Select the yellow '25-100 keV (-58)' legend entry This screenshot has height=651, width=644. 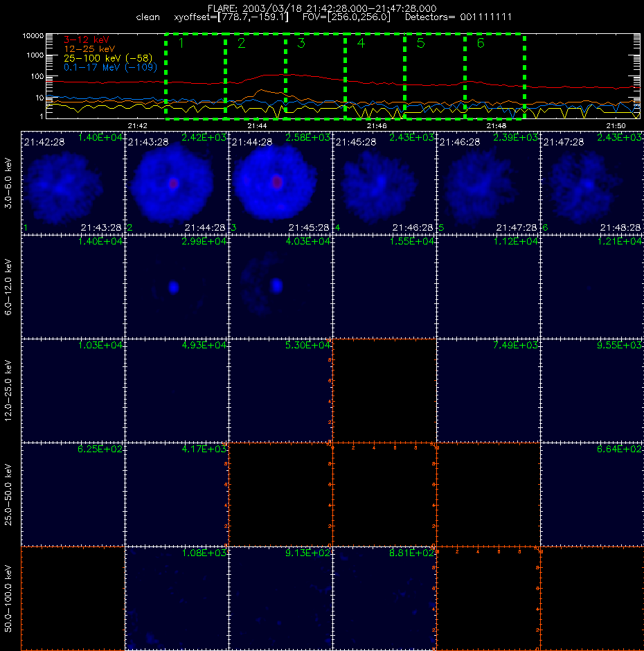[x=108, y=58]
